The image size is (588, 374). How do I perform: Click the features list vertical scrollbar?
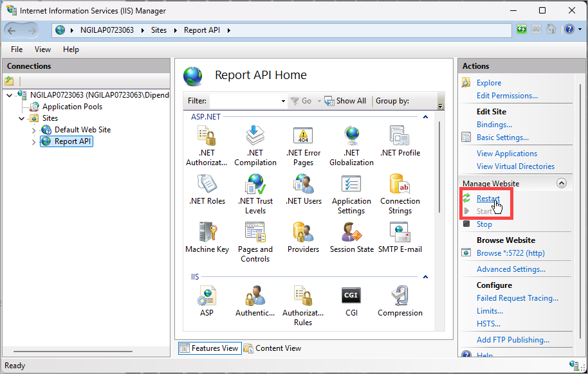click(439, 167)
